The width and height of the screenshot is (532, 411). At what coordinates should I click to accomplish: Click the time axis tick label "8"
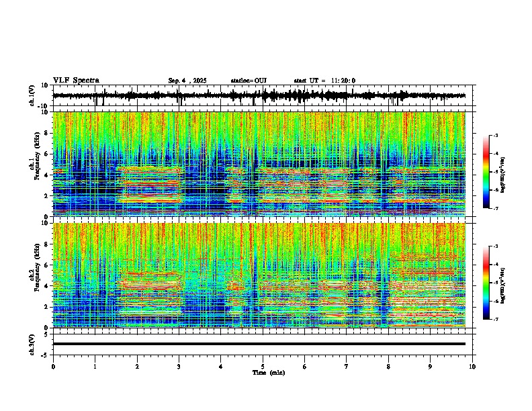tap(388, 367)
